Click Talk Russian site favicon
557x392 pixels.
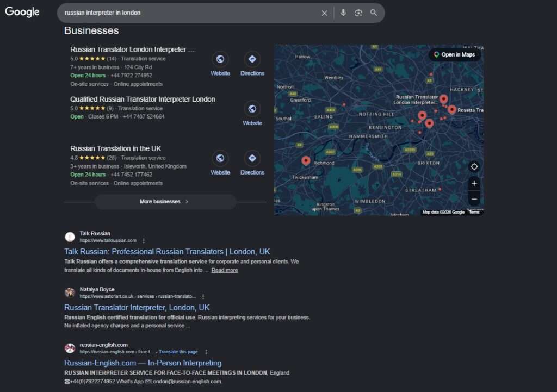tap(70, 237)
